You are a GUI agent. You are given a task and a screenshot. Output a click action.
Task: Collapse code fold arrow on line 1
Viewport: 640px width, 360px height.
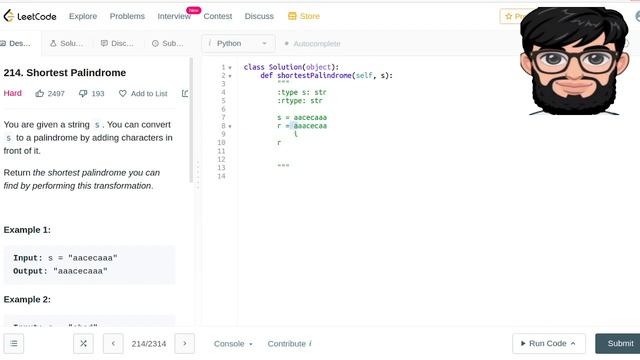pyautogui.click(x=230, y=67)
